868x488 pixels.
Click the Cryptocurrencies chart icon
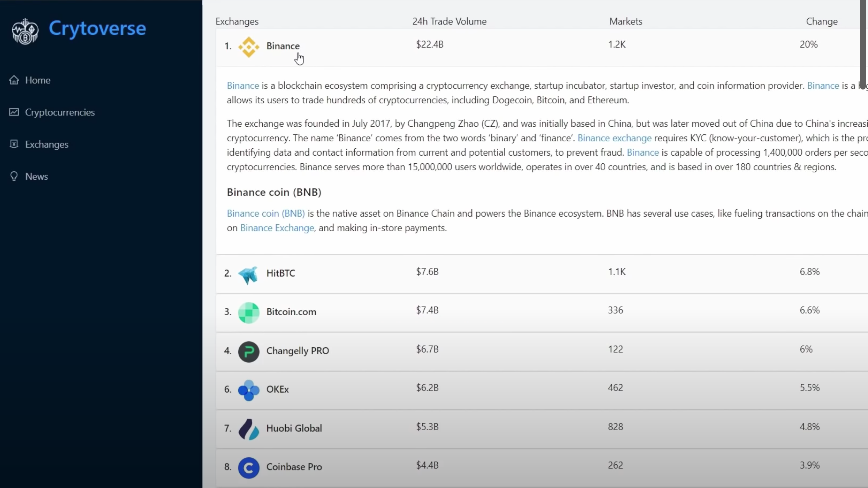click(x=14, y=112)
